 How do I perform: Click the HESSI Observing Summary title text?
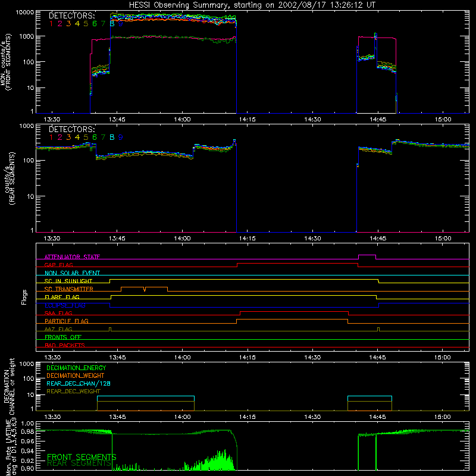tap(252, 5)
